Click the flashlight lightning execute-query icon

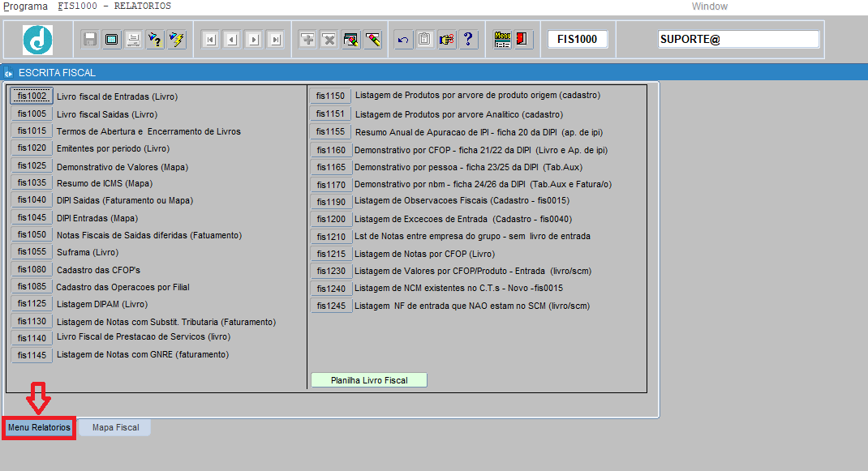(x=177, y=39)
